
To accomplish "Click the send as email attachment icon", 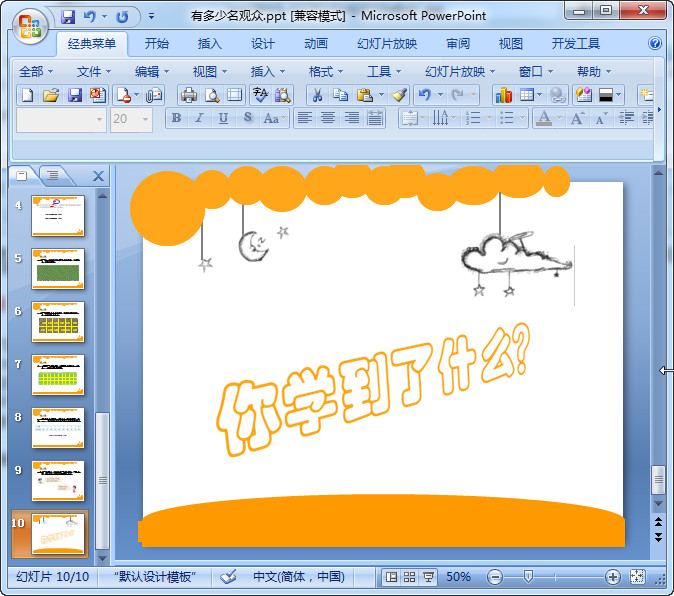I will 154,95.
